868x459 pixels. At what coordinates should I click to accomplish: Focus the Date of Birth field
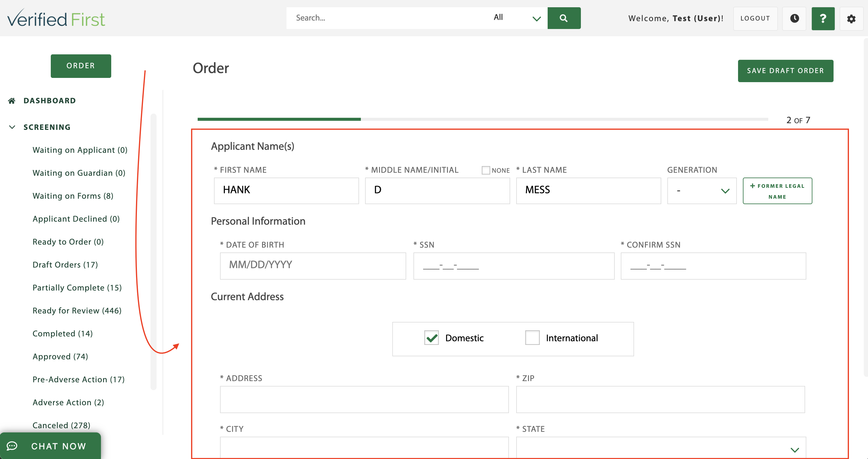click(x=313, y=266)
